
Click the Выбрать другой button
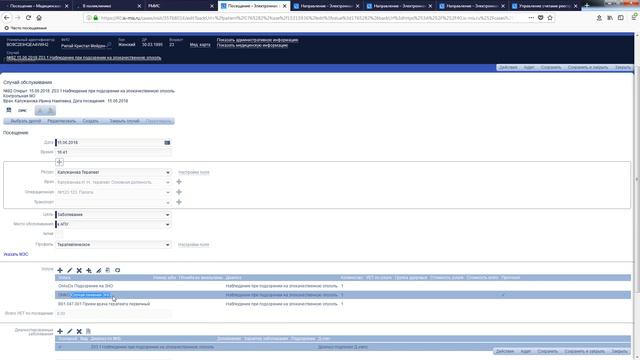point(25,121)
